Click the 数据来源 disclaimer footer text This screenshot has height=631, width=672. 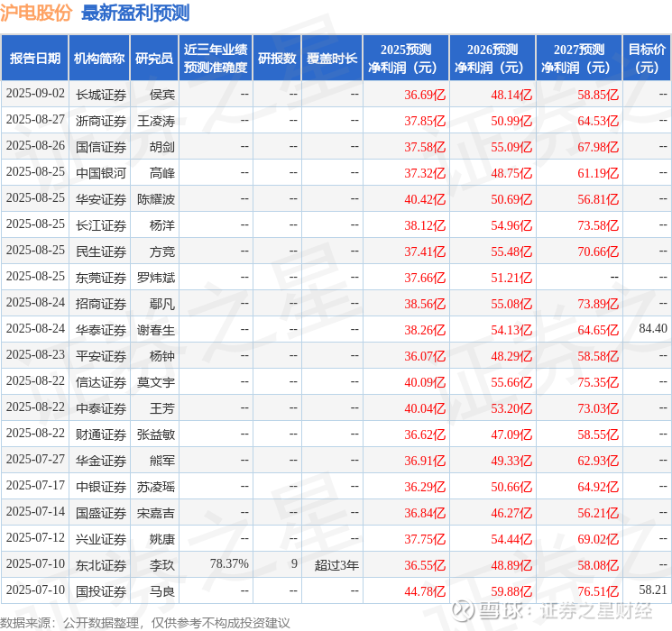(x=145, y=622)
